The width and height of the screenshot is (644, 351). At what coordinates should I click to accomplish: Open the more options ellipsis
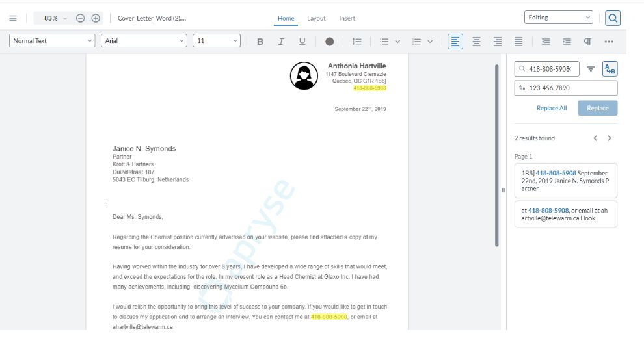click(x=609, y=42)
